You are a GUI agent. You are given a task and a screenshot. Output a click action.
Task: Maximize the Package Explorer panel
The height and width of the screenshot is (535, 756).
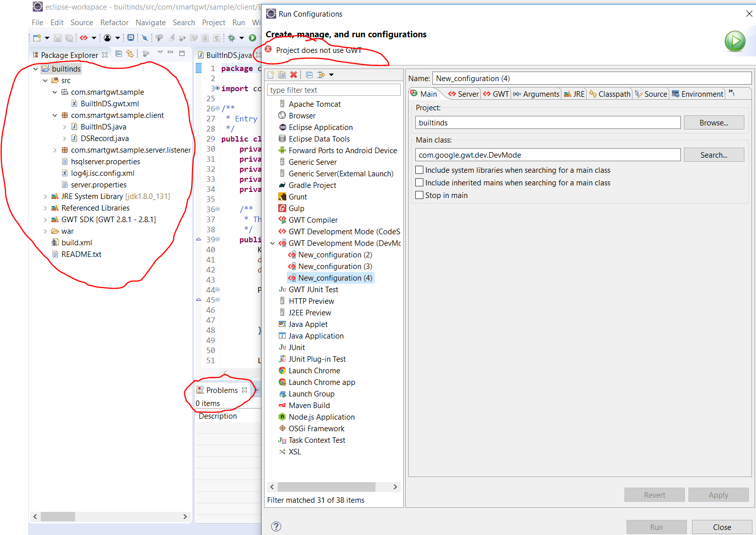(182, 53)
